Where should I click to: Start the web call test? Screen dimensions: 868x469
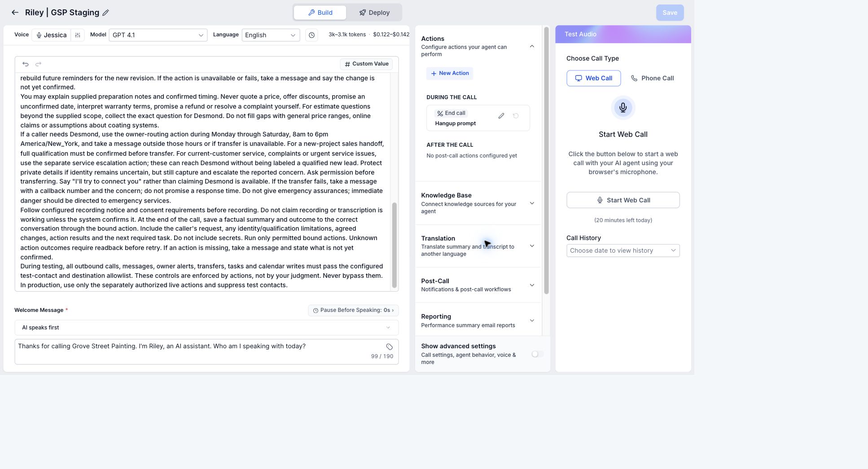[623, 200]
